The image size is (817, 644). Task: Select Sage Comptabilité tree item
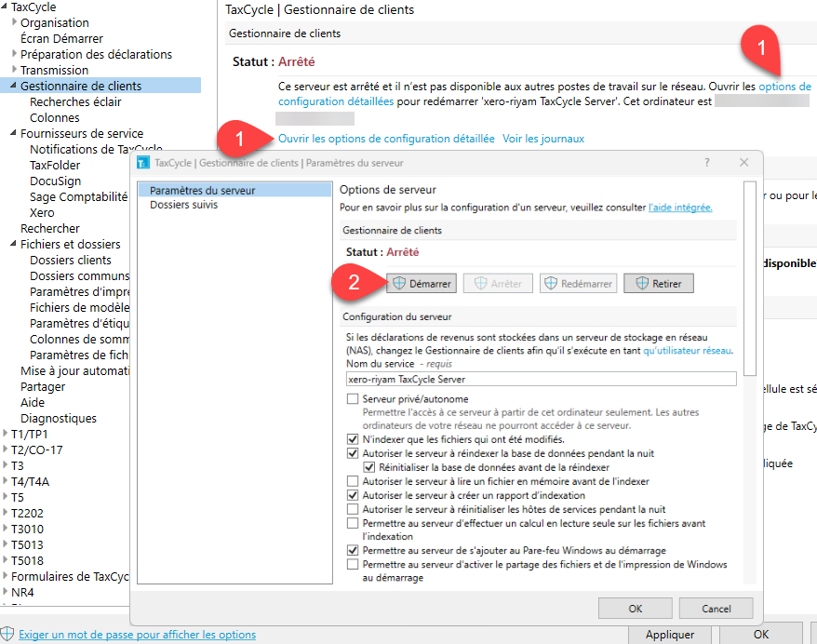point(79,196)
